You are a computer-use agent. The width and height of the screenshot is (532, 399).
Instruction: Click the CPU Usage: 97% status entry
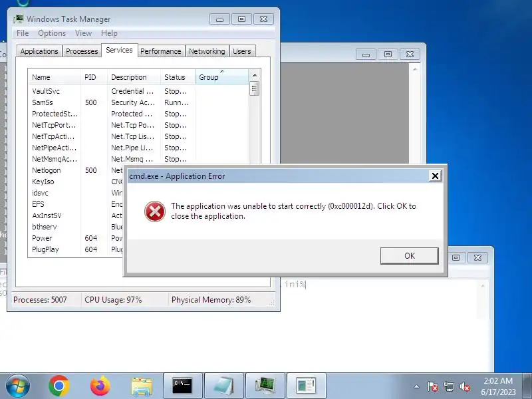pos(113,300)
